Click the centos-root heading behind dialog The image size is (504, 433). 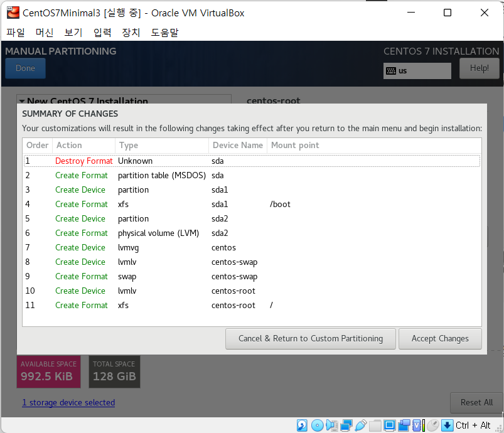point(274,100)
